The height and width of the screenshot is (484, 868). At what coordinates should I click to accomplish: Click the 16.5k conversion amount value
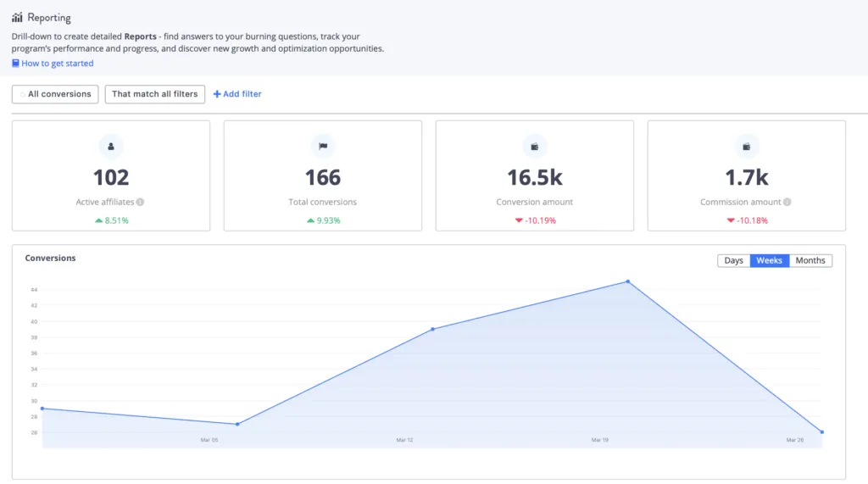pos(535,178)
